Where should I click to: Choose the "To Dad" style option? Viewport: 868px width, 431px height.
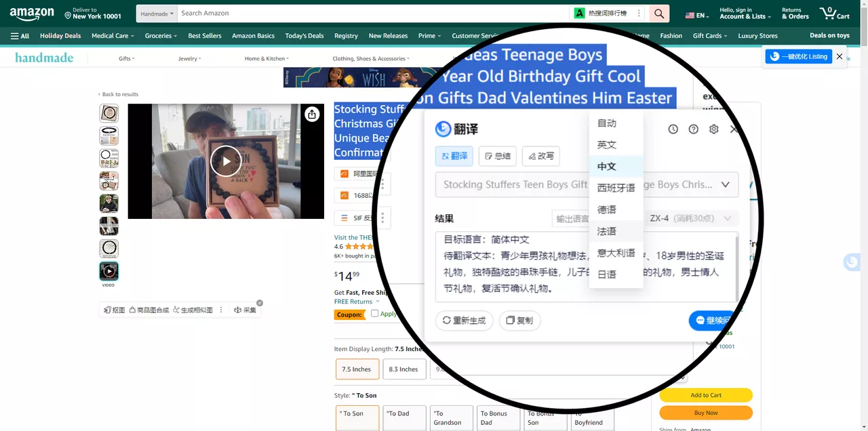[404, 417]
